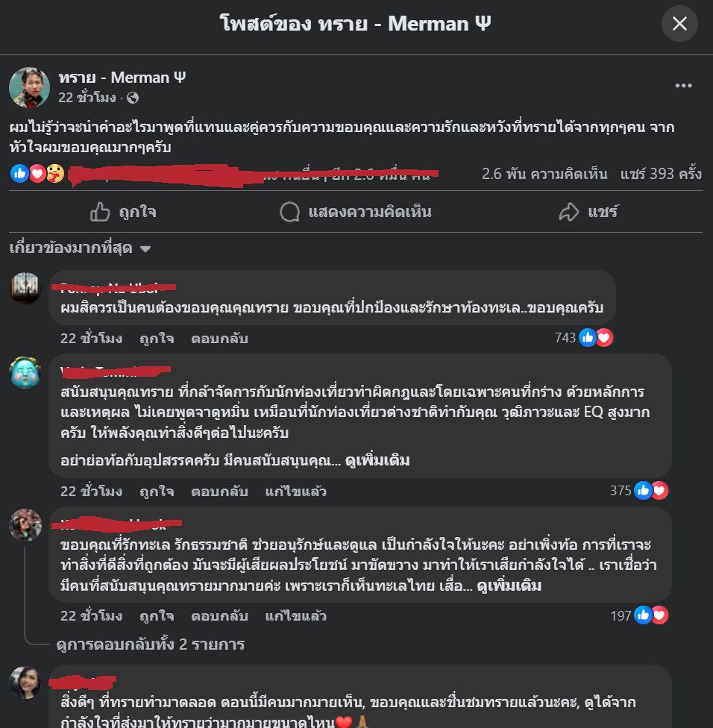Show all 2 replies on third comment
Screen dimensions: 713x728
click(x=151, y=644)
